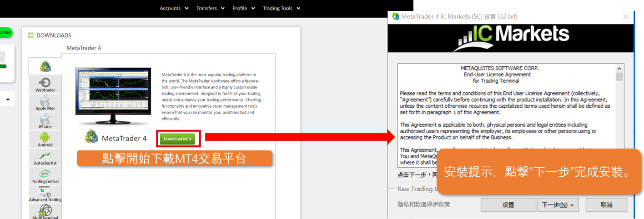This screenshot has width=644, height=219.
Task: Click the MetaTrader 4 logo beside download button
Action: click(92, 137)
